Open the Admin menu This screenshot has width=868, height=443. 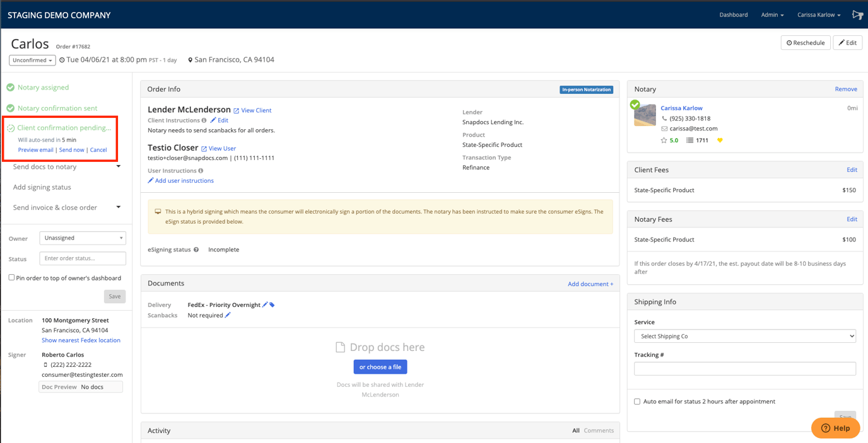pos(771,14)
